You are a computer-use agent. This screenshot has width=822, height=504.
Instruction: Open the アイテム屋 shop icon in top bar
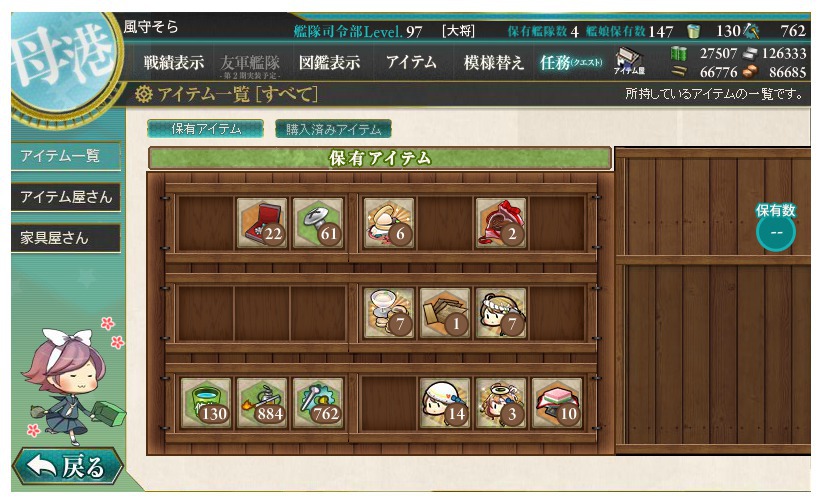[x=629, y=61]
